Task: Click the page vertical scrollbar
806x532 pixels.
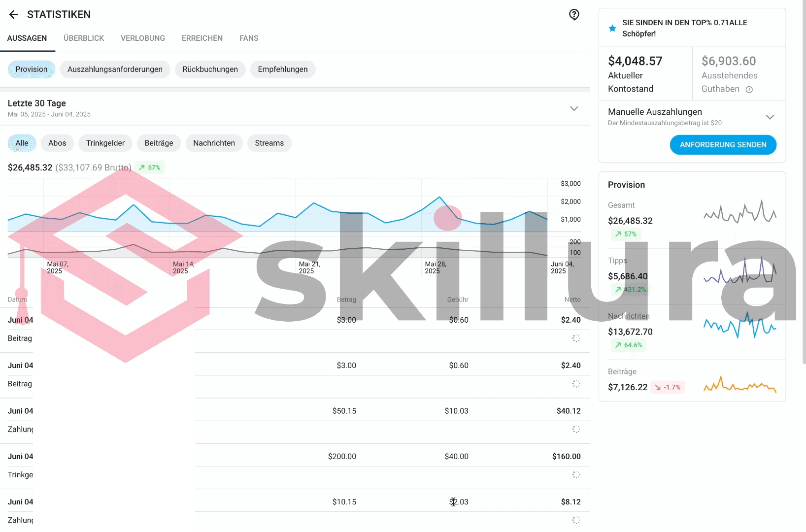Action: click(x=804, y=182)
